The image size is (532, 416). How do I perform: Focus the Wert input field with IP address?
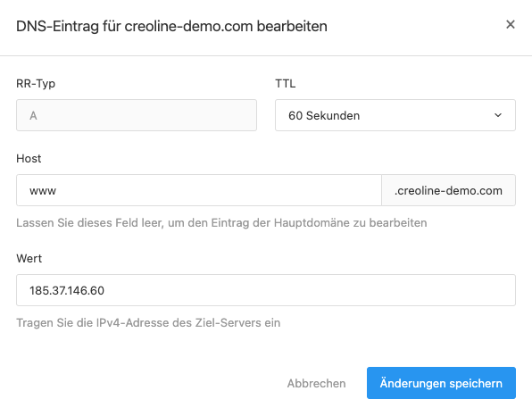266,290
